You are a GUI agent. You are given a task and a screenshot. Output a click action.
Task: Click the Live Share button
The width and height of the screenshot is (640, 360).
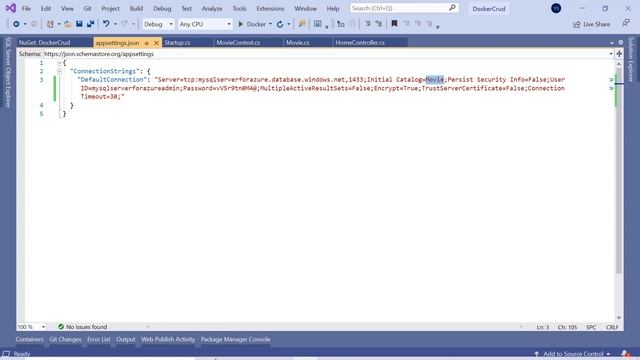[x=591, y=24]
